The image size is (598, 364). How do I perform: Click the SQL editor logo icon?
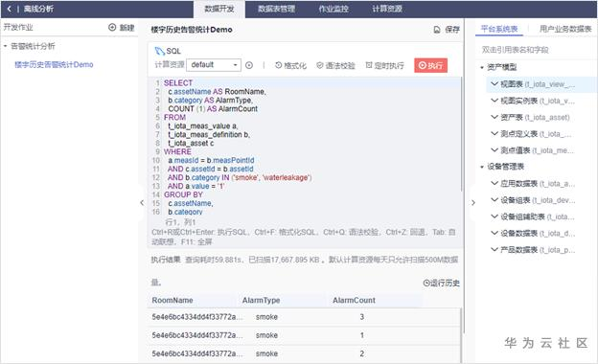pyautogui.click(x=159, y=51)
